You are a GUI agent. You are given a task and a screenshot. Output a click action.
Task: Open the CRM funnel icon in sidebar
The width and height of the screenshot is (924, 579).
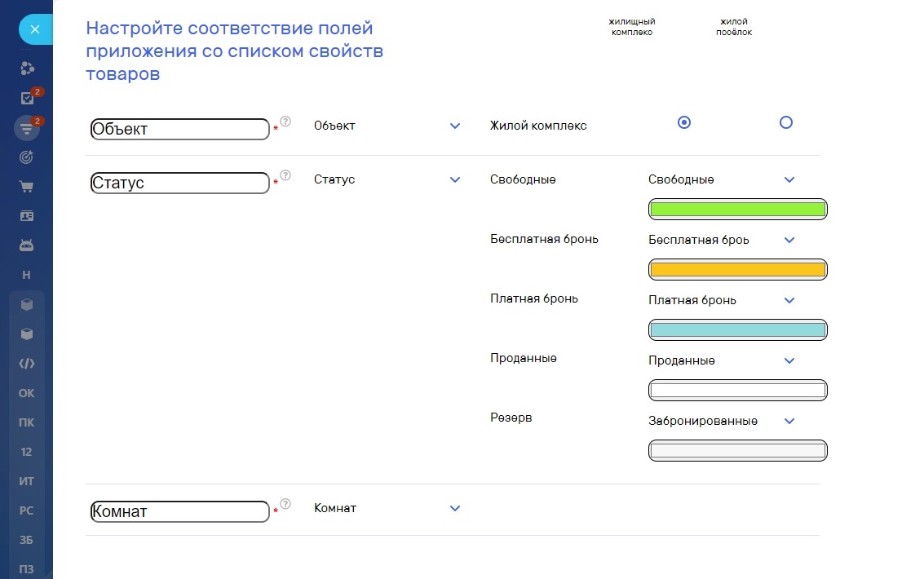27,128
